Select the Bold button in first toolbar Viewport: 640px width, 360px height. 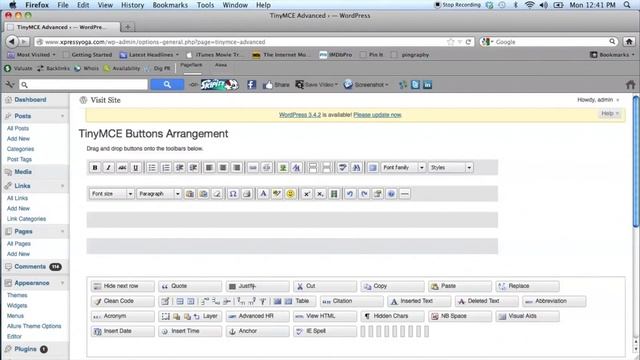[x=95, y=167]
